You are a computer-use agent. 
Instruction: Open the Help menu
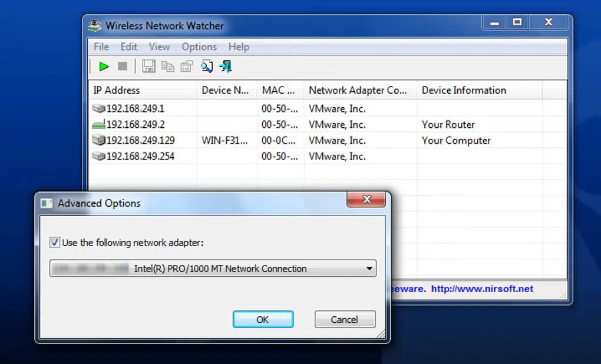[239, 47]
